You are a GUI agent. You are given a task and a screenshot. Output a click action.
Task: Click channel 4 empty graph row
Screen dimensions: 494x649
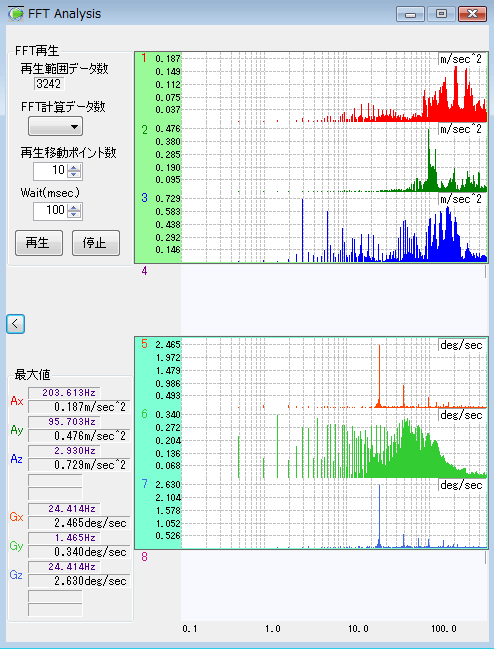click(x=311, y=271)
